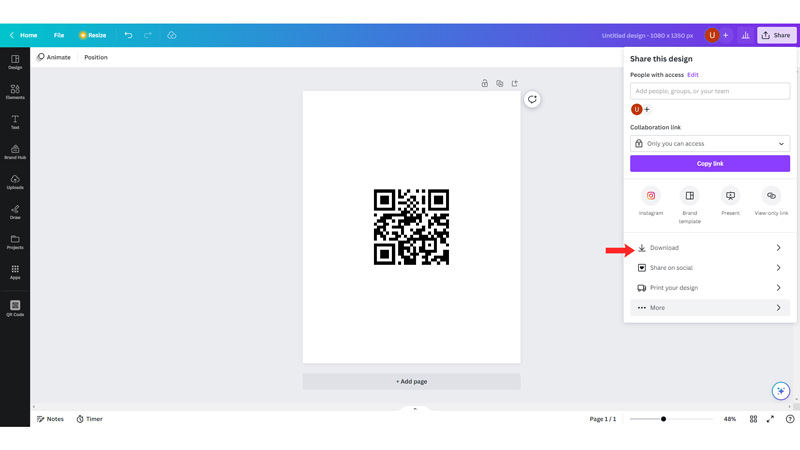Image resolution: width=800 pixels, height=450 pixels.
Task: Click the Page 1 / 1 indicator
Action: [603, 419]
